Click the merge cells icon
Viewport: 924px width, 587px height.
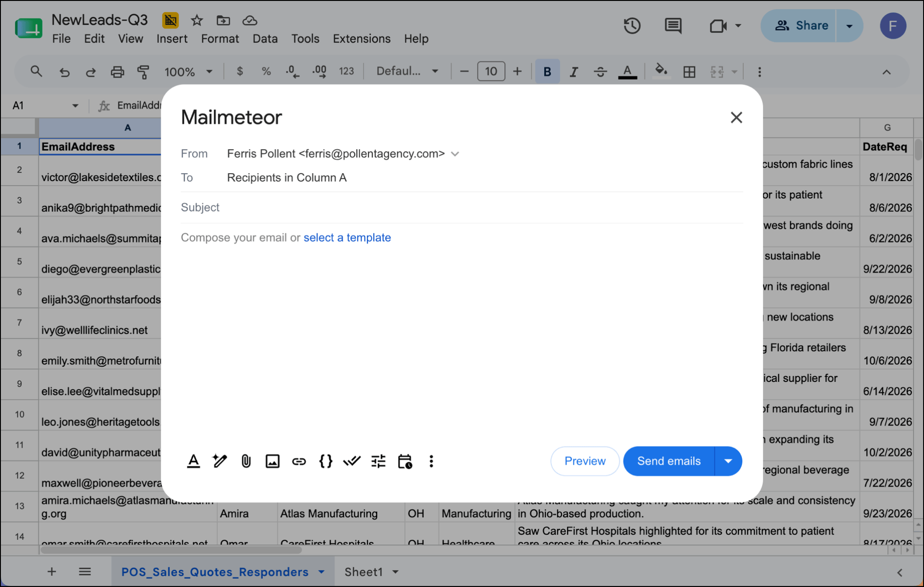(717, 72)
